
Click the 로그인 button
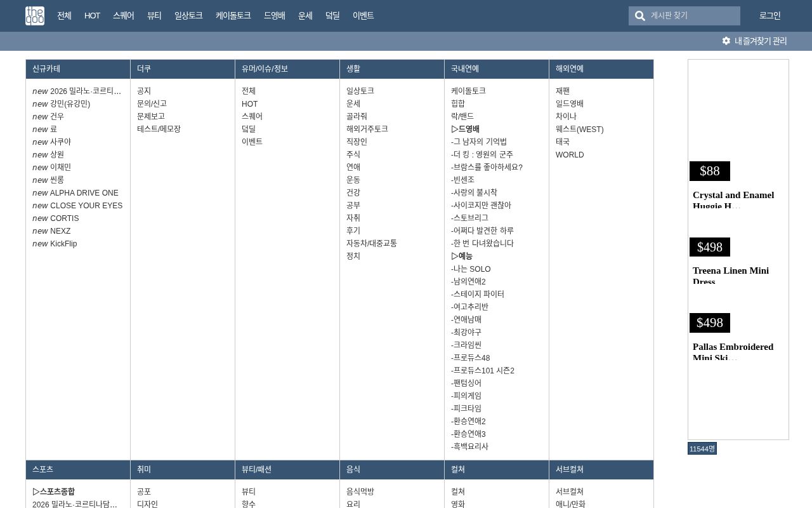pyautogui.click(x=769, y=16)
